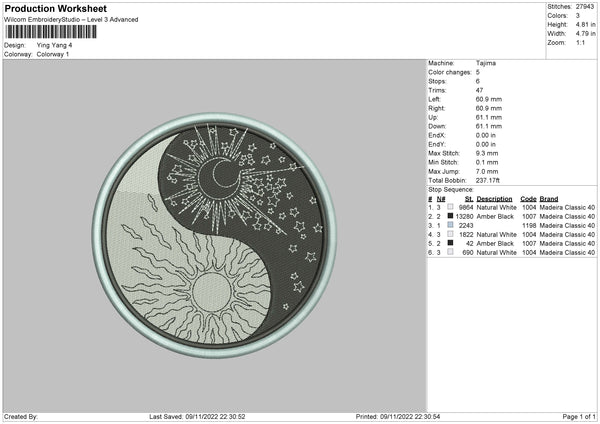600x424 pixels.
Task: Select the Natural White swatch in stop 4
Action: pyautogui.click(x=450, y=234)
